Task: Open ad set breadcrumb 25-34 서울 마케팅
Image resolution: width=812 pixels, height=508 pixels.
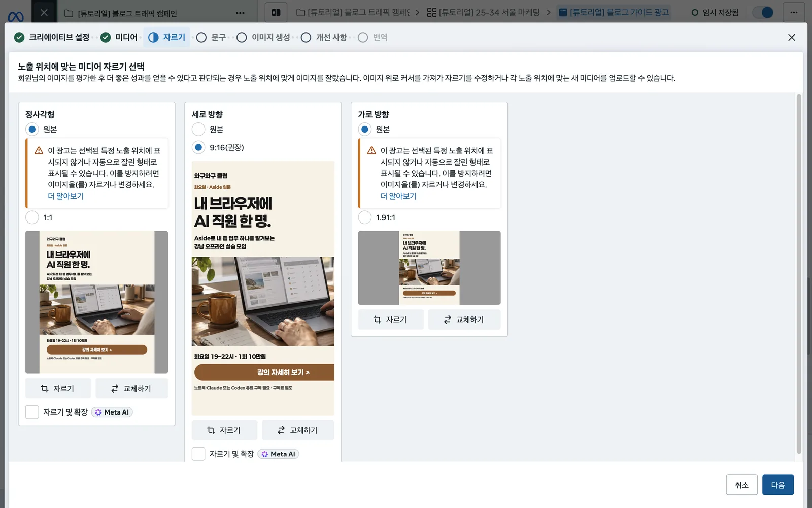Action: [483, 12]
